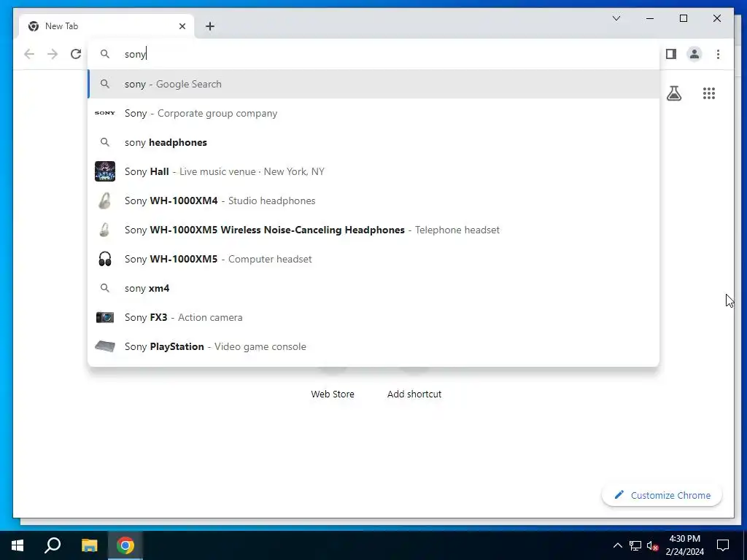
Task: Reload the page with refresh icon
Action: (x=76, y=54)
